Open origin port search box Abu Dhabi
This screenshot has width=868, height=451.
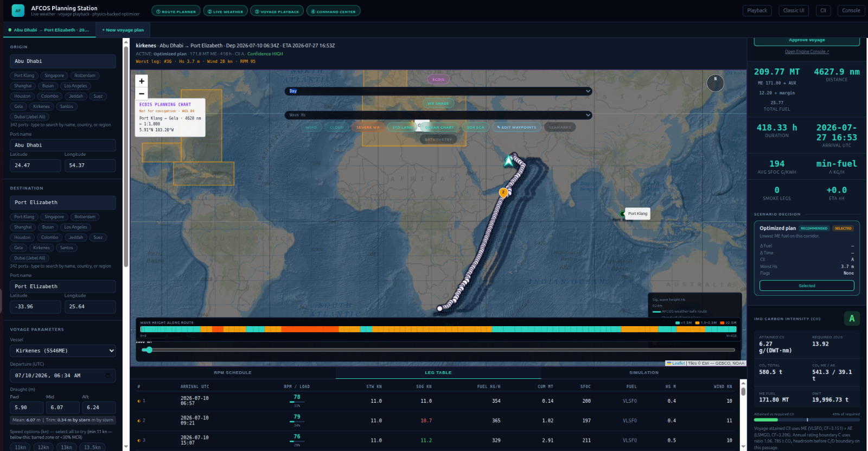(63, 61)
